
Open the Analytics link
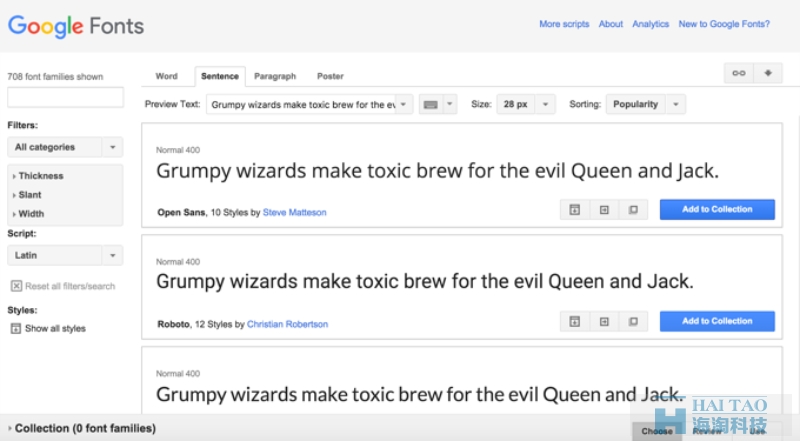tap(651, 24)
